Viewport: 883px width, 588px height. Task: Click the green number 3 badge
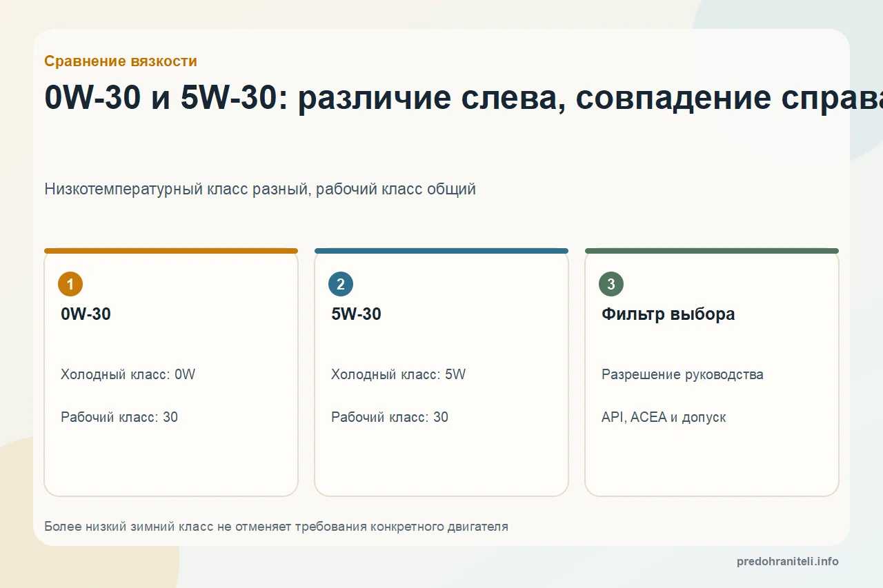611,284
